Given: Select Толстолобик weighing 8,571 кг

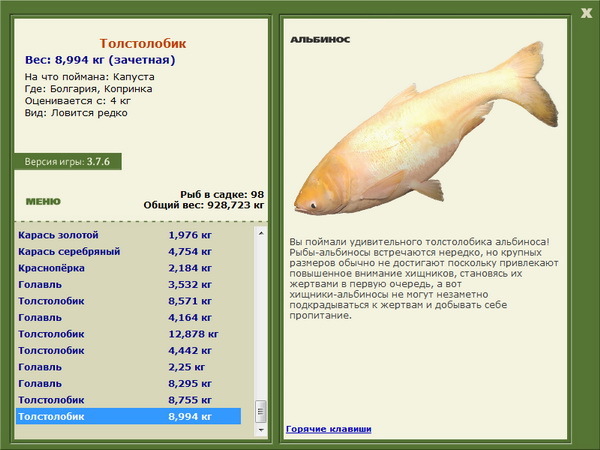Looking at the screenshot, I should tap(128, 301).
